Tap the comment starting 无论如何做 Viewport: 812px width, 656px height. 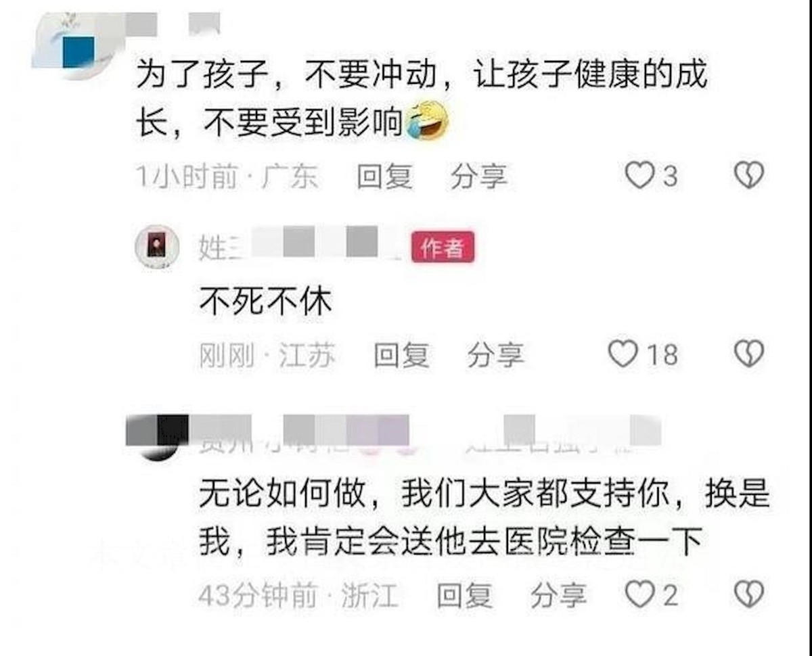click(x=484, y=518)
